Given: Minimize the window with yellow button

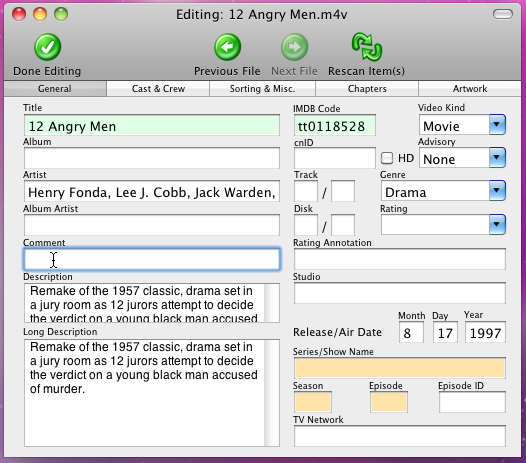Looking at the screenshot, I should tap(40, 14).
